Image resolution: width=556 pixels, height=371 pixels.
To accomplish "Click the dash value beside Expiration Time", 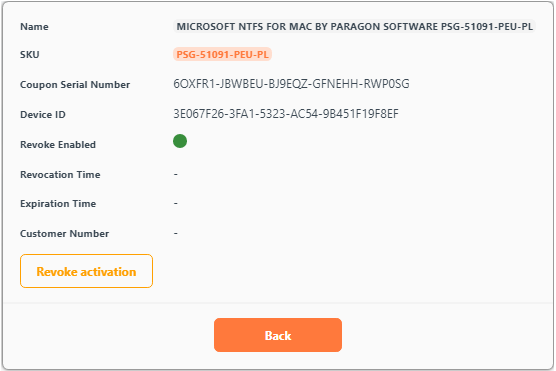I will pyautogui.click(x=176, y=203).
